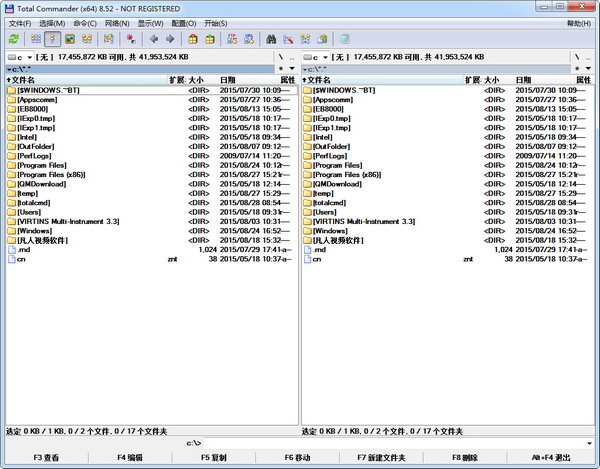This screenshot has width=600, height=469.
Task: Open right panel favorites star button
Action: click(577, 68)
